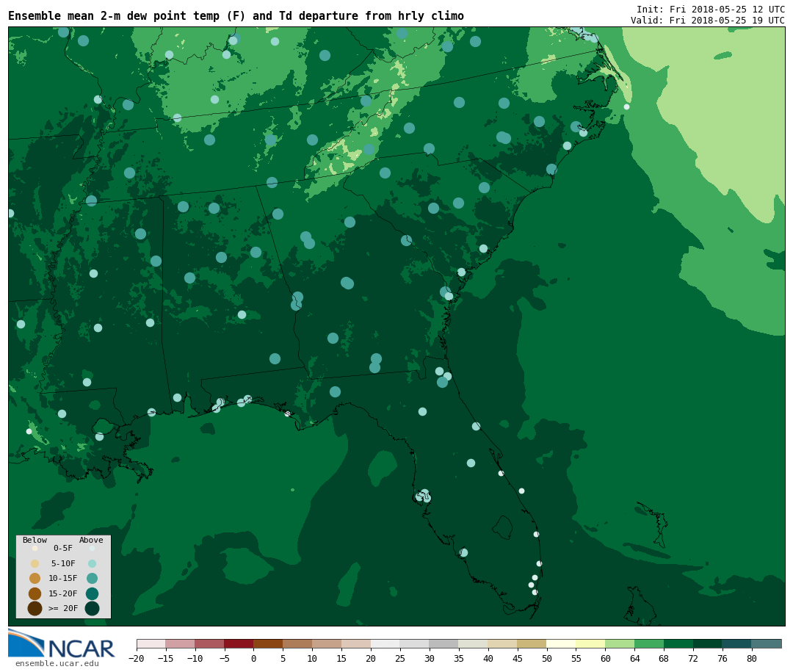
Task: Select the '15-20F' legend label
Action: 63,593
